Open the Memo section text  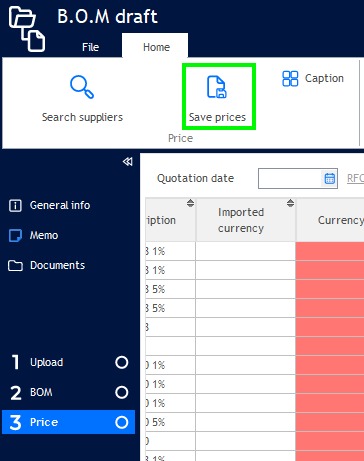(x=44, y=235)
